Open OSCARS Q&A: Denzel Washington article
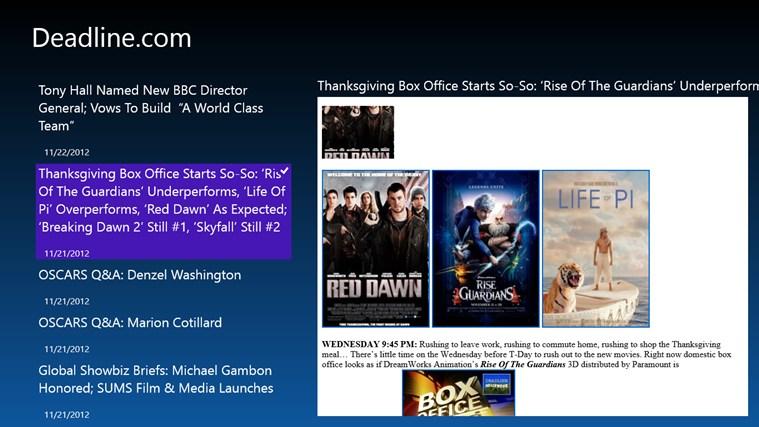This screenshot has width=759, height=427. coord(139,275)
